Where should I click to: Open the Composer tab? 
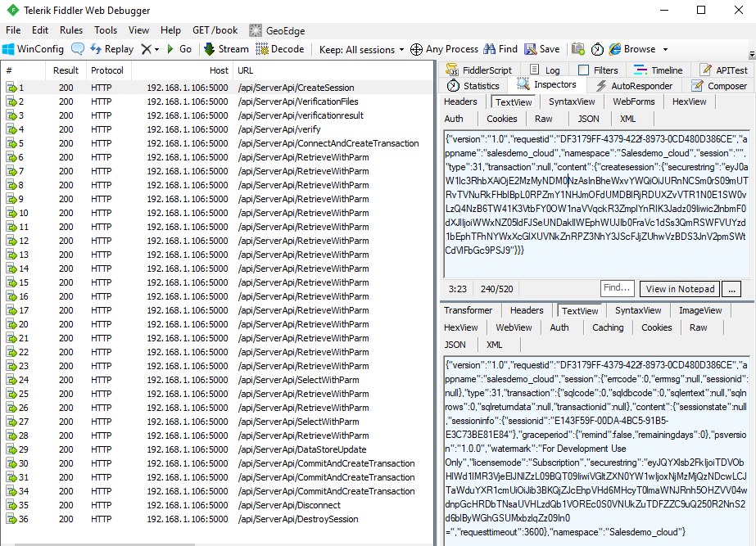(x=719, y=86)
